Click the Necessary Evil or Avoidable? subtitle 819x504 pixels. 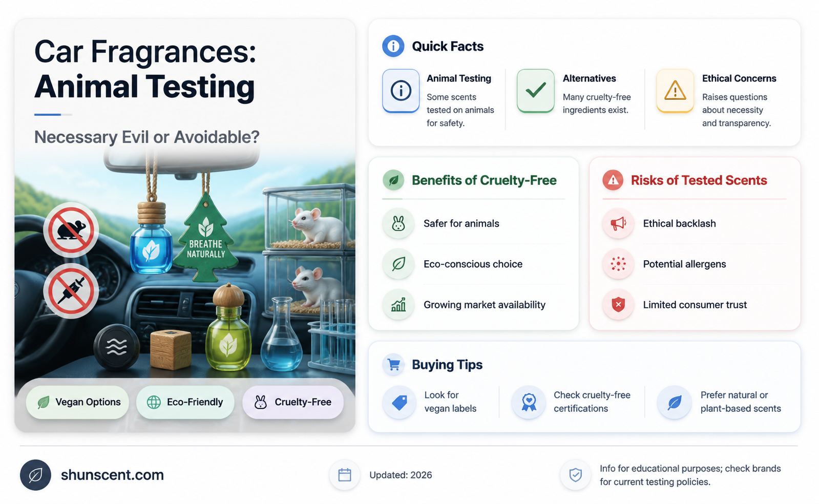point(146,137)
